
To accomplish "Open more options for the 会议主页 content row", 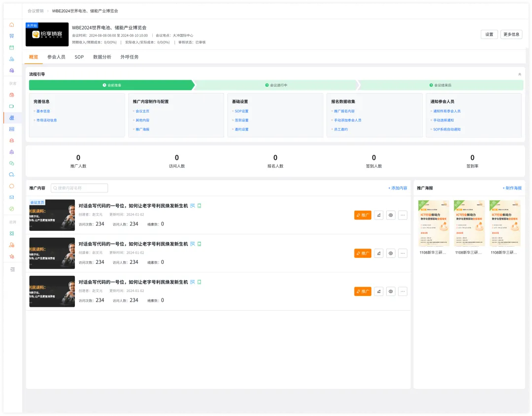I will 402,215.
